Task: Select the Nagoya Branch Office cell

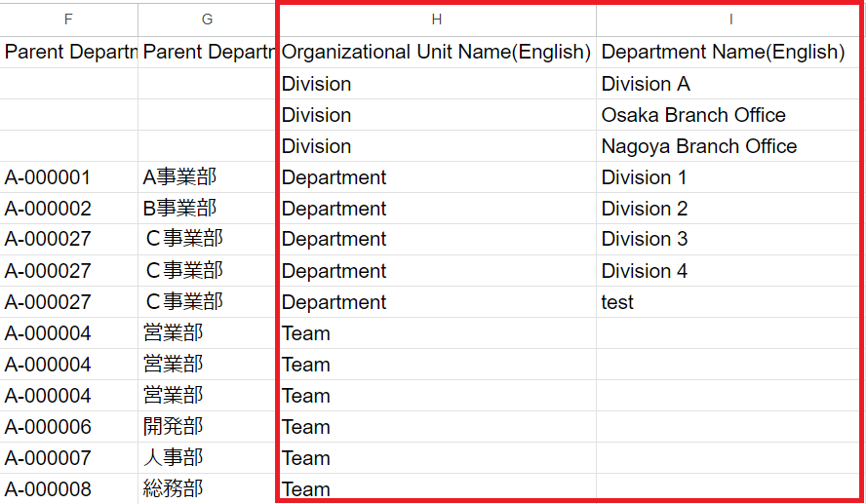Action: tap(699, 146)
